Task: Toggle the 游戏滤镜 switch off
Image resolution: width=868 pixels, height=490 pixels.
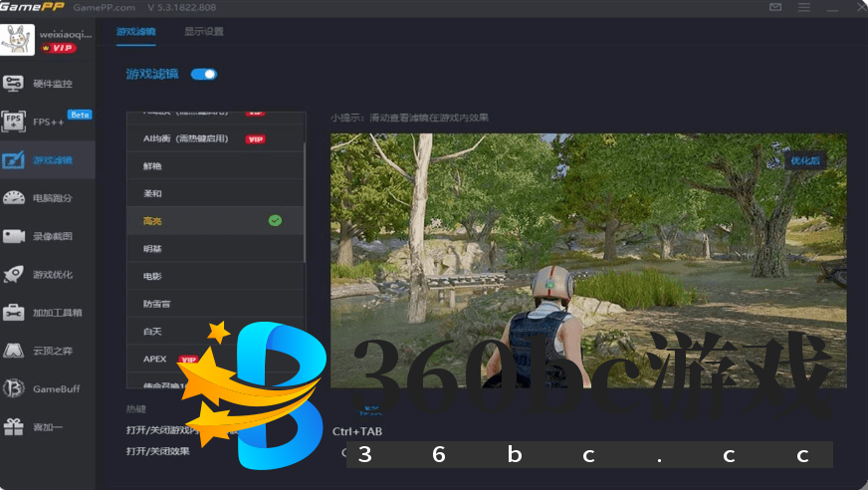Action: coord(204,74)
